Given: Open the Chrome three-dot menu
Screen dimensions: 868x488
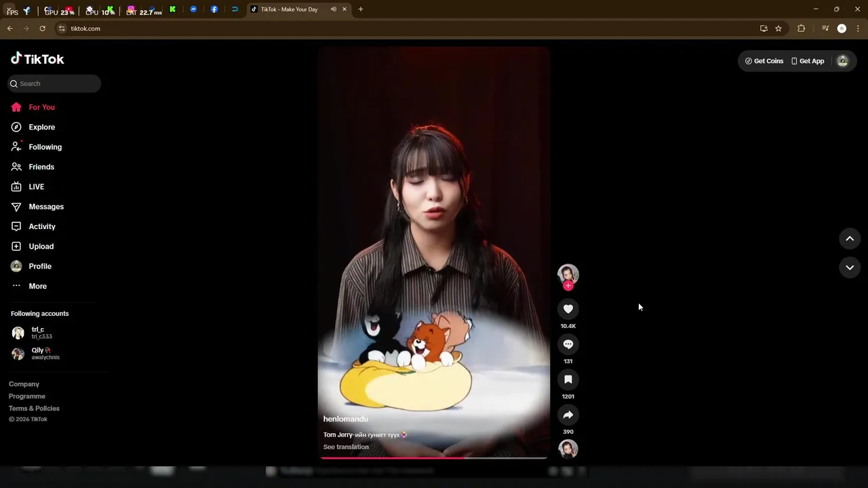Looking at the screenshot, I should [859, 28].
